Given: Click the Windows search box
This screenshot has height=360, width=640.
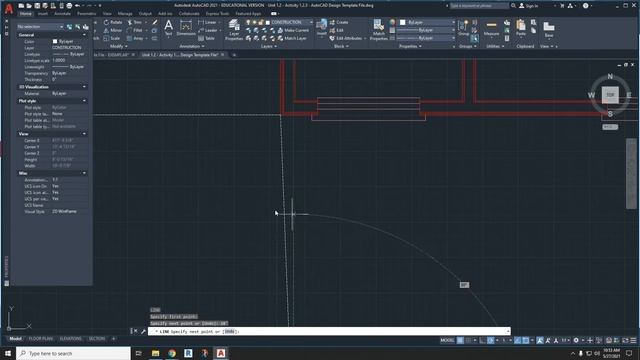Looking at the screenshot, I should point(73,353).
